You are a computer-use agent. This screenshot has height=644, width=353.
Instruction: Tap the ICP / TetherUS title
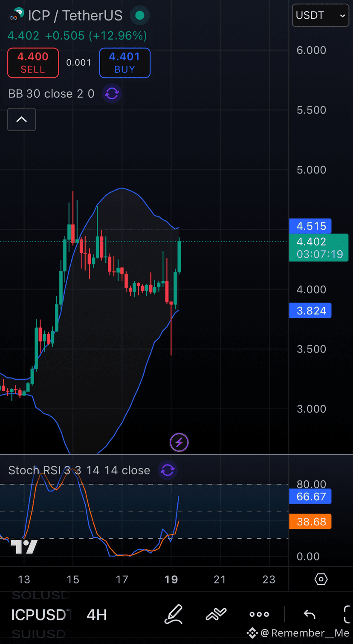point(75,16)
